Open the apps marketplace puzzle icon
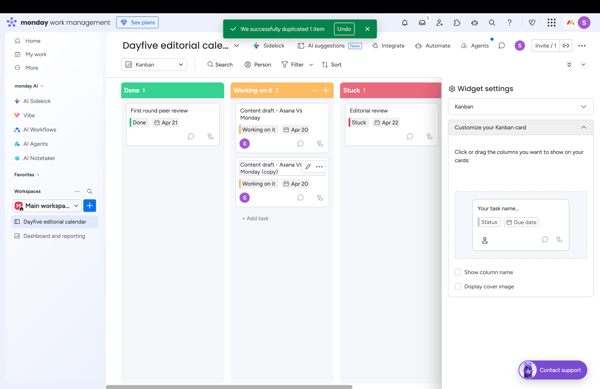 click(457, 23)
